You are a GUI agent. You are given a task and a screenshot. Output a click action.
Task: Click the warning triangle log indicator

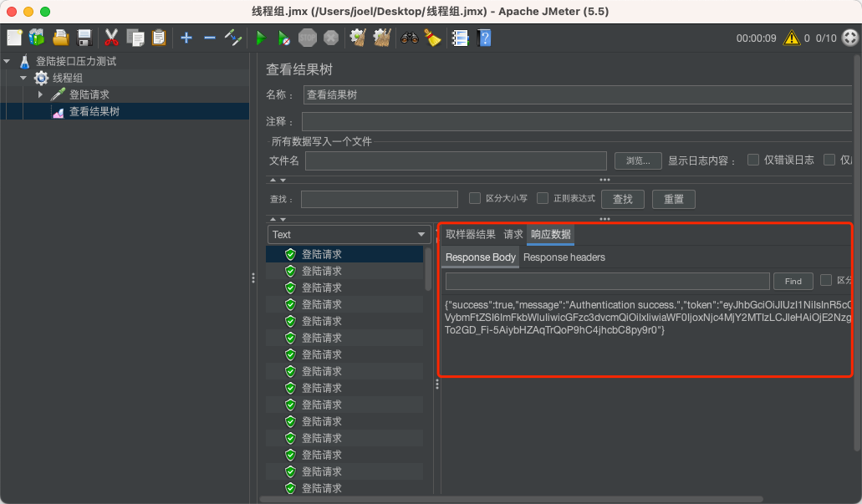tap(791, 38)
